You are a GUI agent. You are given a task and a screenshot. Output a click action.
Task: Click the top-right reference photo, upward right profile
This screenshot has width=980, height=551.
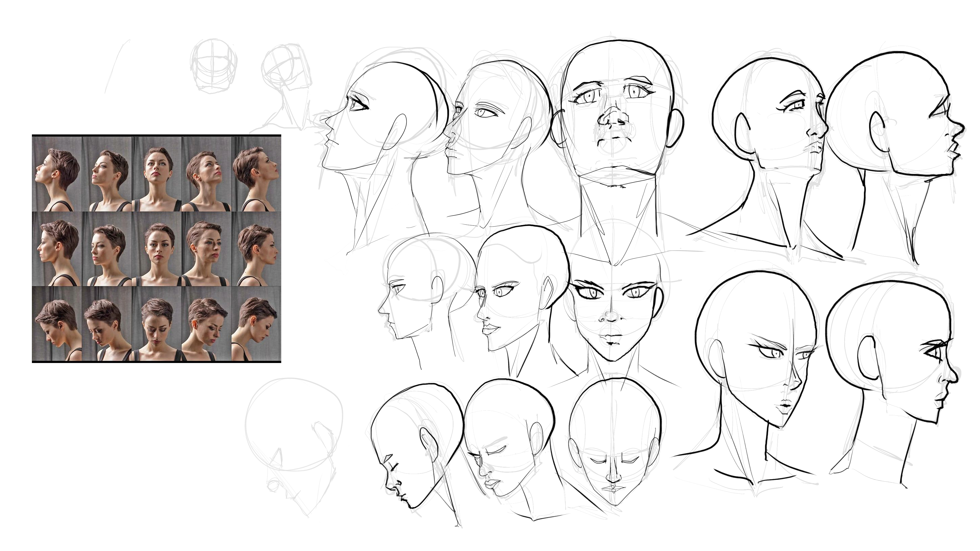(x=256, y=174)
